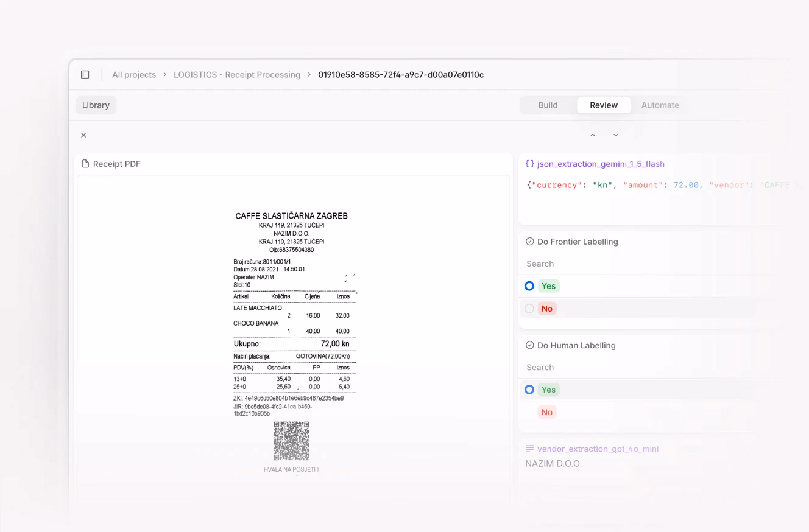Click the CHOCO BANANA receipt item
Image resolution: width=809 pixels, height=532 pixels.
256,323
